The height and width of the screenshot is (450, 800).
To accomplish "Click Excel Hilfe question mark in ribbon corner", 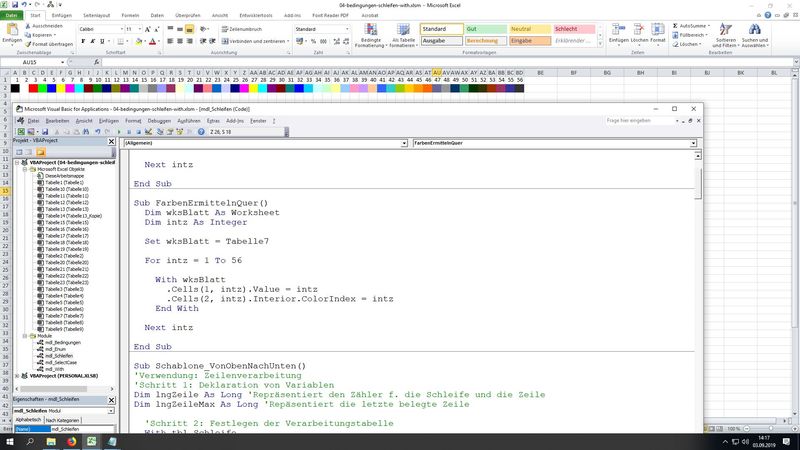I will pyautogui.click(x=768, y=15).
